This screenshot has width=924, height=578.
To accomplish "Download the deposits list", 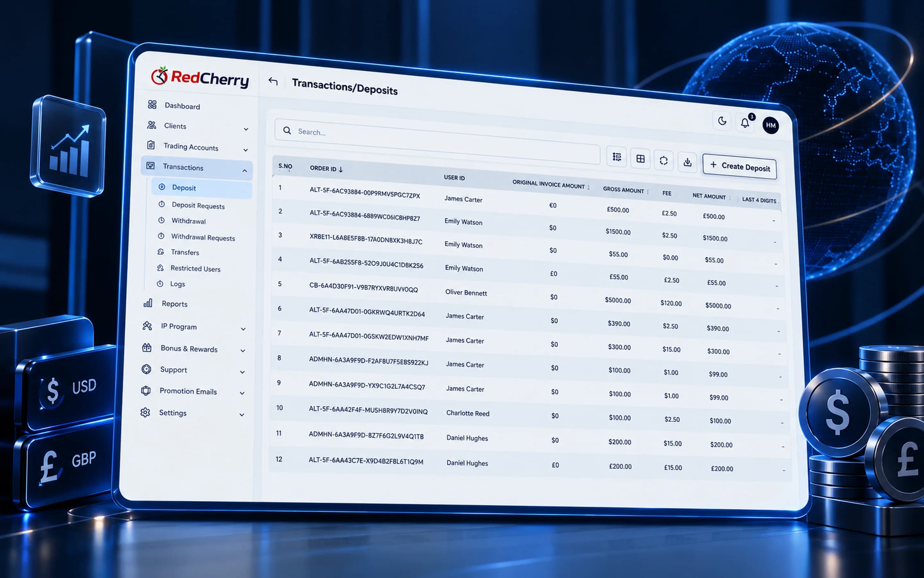I will [687, 162].
